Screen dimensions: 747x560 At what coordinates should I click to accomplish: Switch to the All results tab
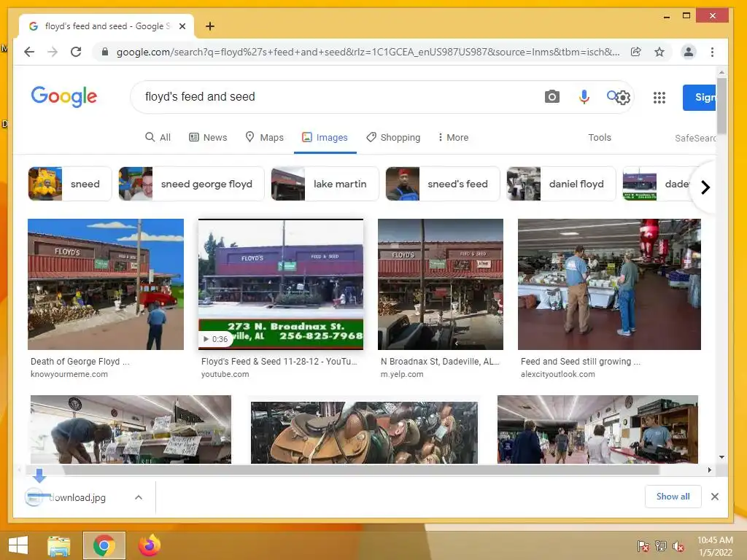[158, 138]
